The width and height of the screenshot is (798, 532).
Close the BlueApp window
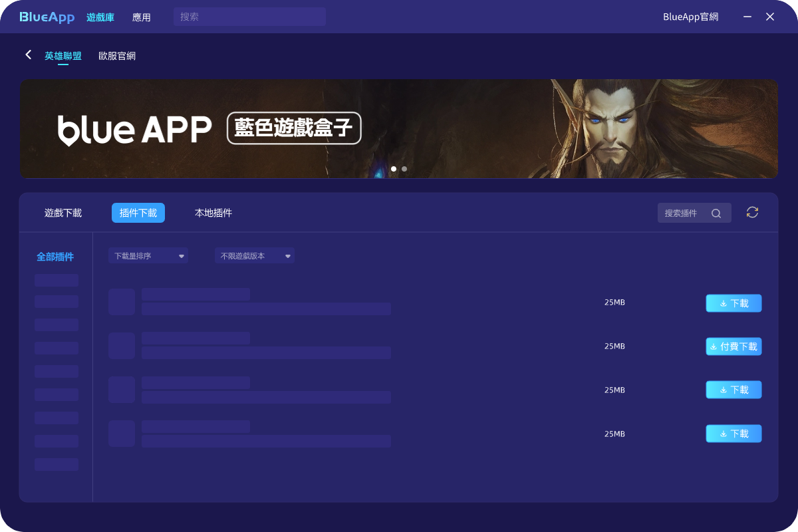point(770,17)
